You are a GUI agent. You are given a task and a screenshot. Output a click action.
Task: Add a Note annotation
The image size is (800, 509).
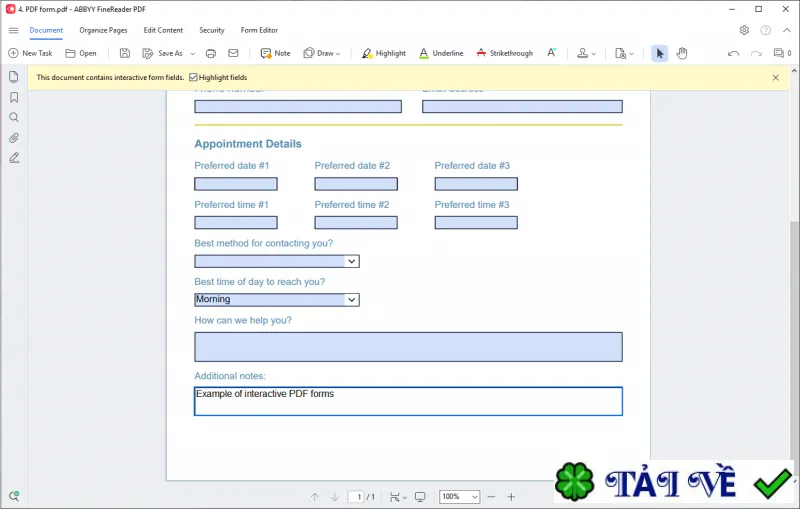(x=275, y=53)
